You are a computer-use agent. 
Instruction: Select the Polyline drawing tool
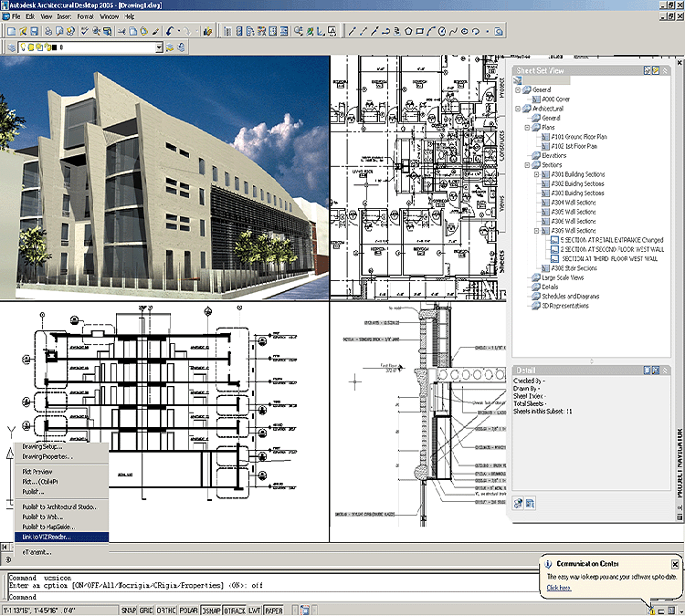(385, 31)
